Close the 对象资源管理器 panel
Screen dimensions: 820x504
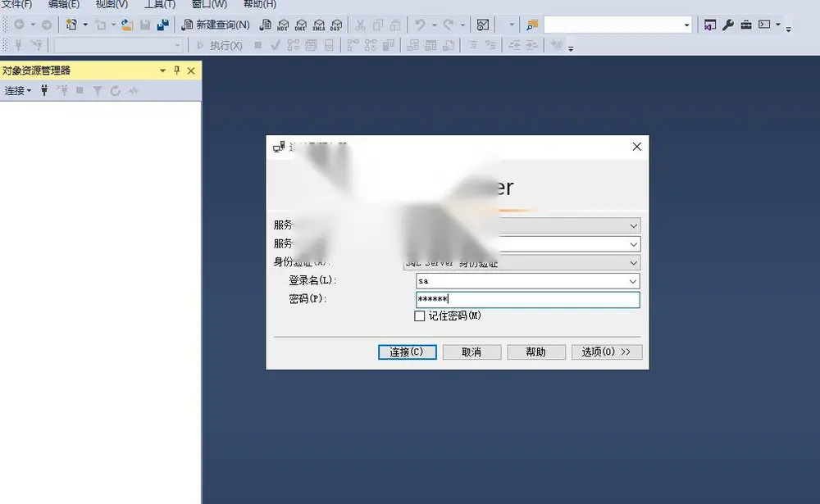[191, 70]
